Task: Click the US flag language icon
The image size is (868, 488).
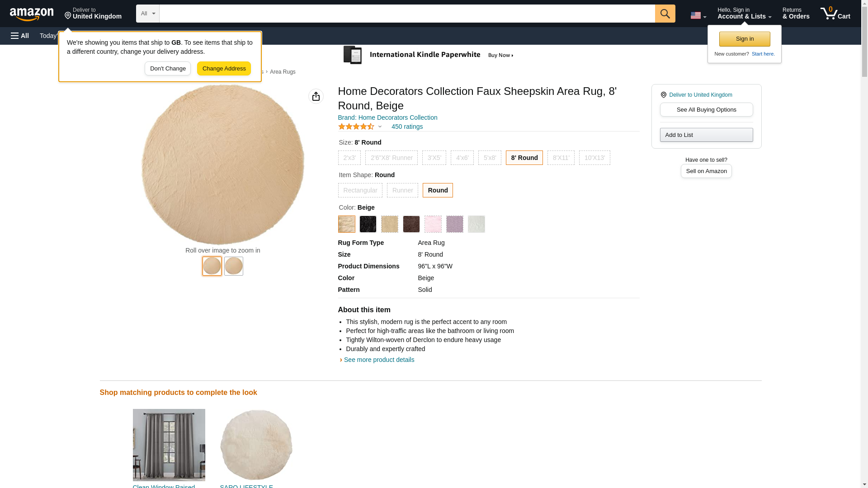Action: 698,15
